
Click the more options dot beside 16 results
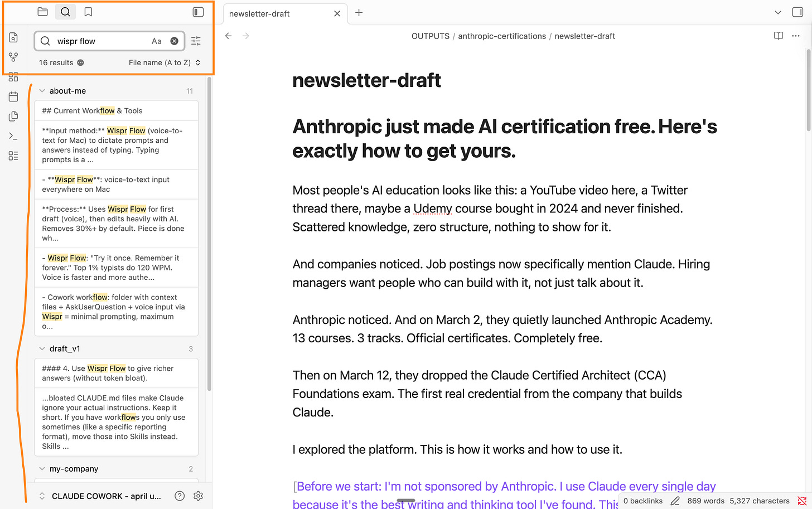80,62
